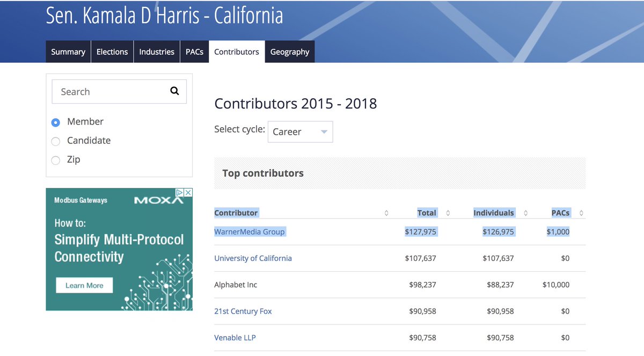Select the Zip radio button

[55, 160]
